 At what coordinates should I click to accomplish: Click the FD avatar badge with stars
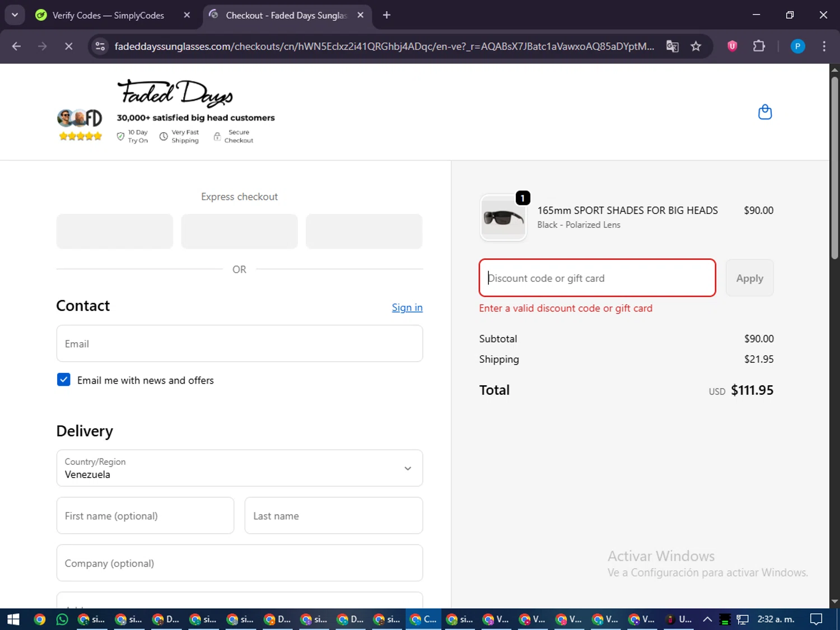[80, 125]
